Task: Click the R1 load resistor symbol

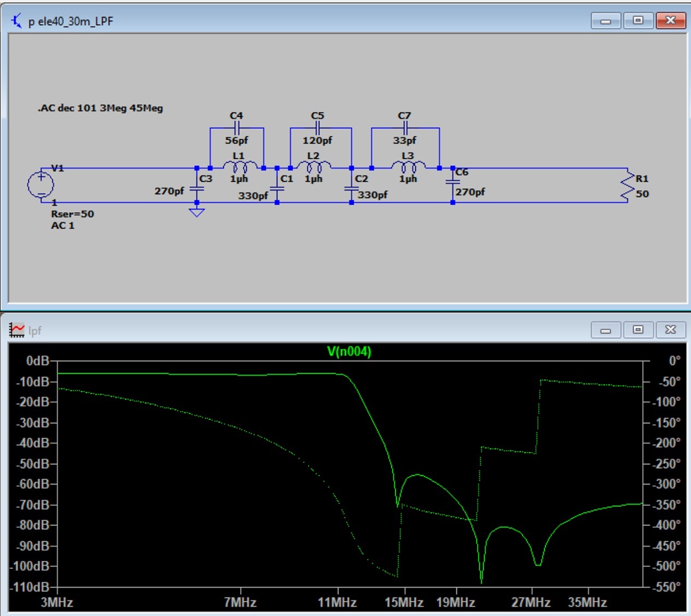Action: click(629, 186)
